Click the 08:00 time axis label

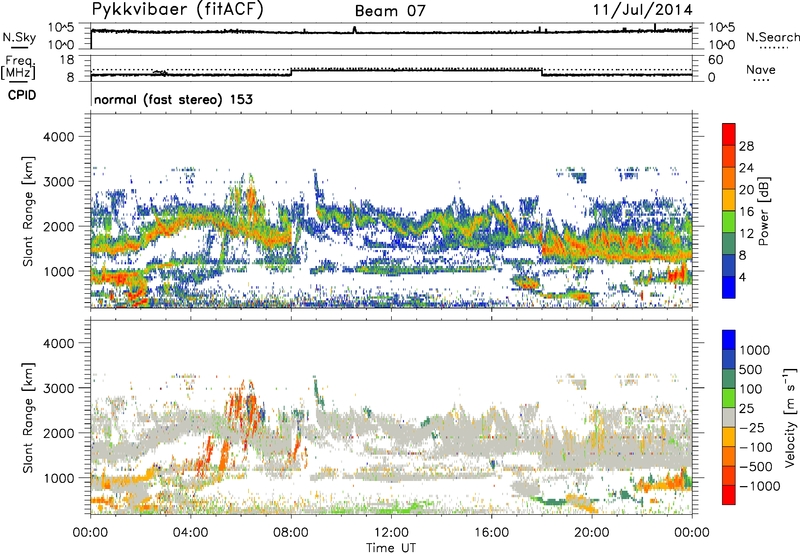tap(291, 533)
